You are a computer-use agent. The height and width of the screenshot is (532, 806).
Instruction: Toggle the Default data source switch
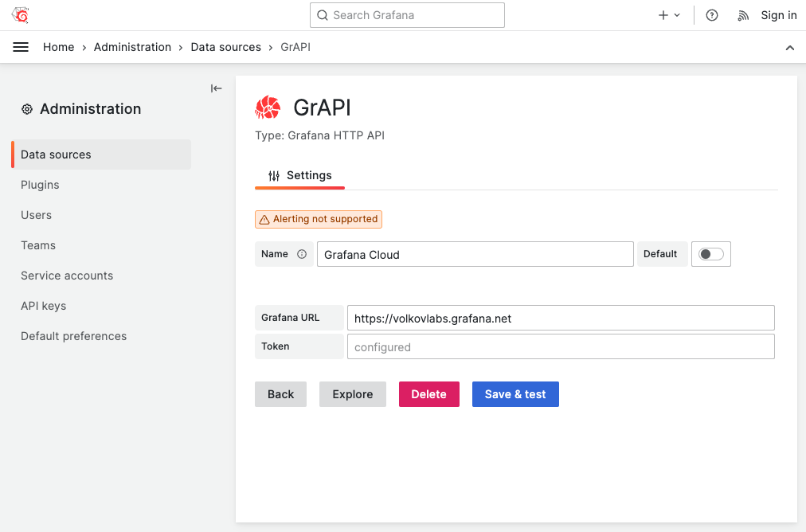711,254
